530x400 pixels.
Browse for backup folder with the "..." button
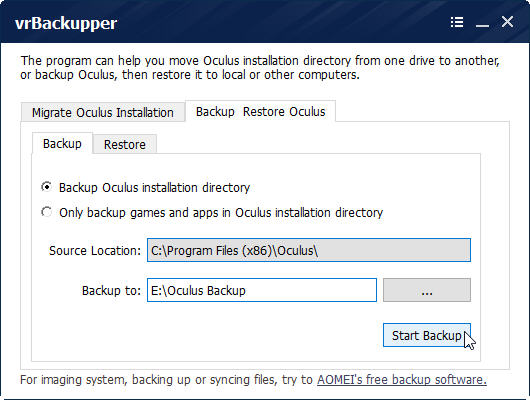(x=427, y=290)
